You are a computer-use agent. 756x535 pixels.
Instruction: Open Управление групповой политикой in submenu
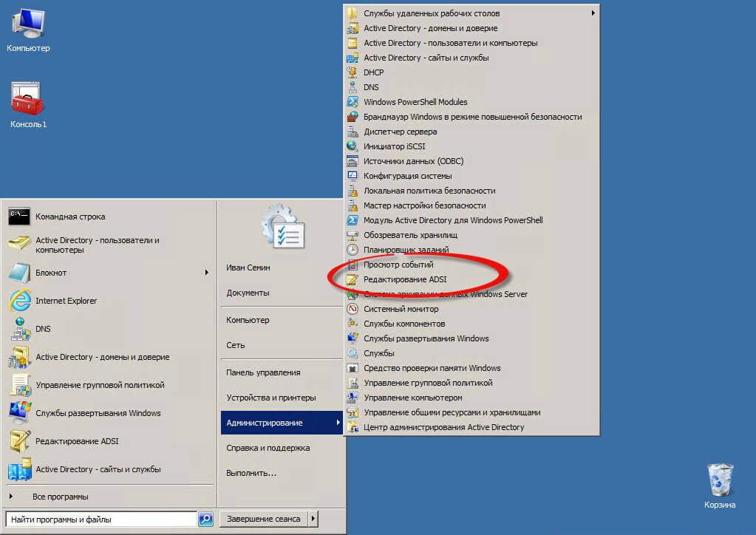point(471,383)
